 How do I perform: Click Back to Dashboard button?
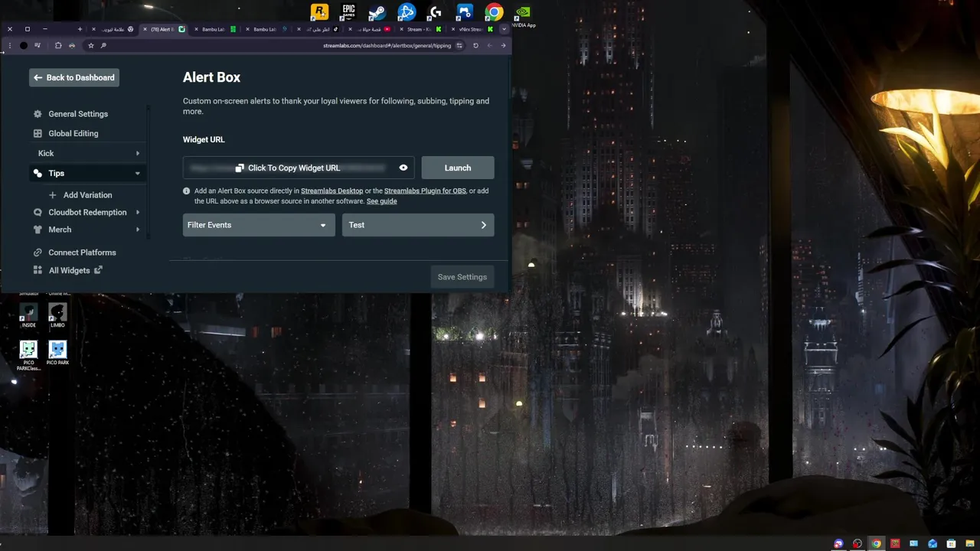point(74,77)
